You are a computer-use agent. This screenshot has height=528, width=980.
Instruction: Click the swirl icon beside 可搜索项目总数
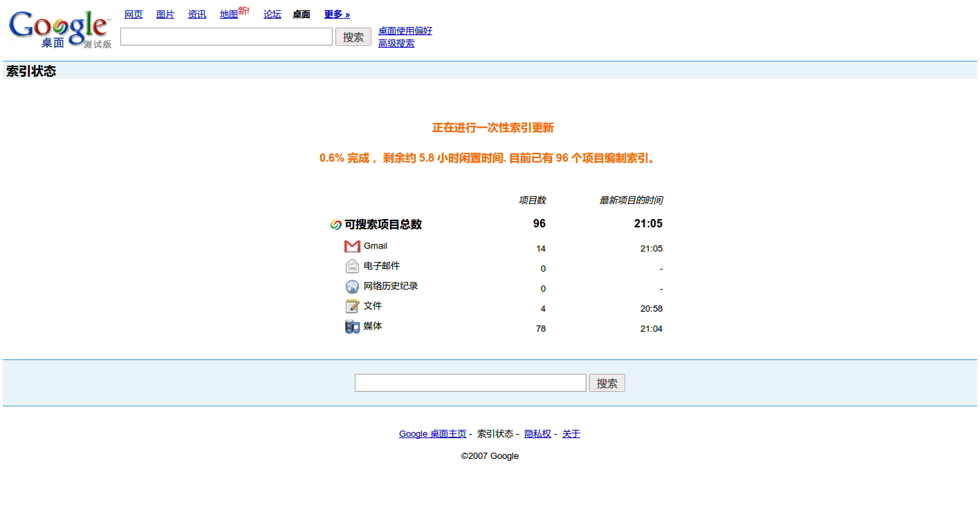point(335,225)
